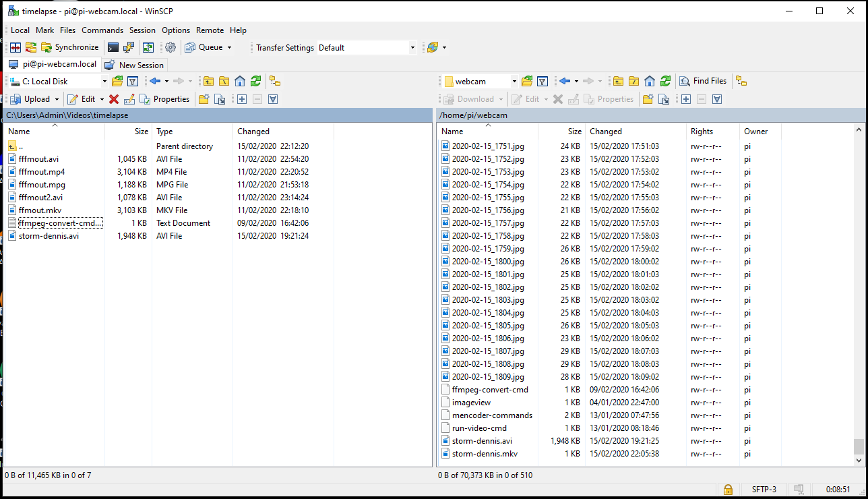Click the Upload button

30,99
